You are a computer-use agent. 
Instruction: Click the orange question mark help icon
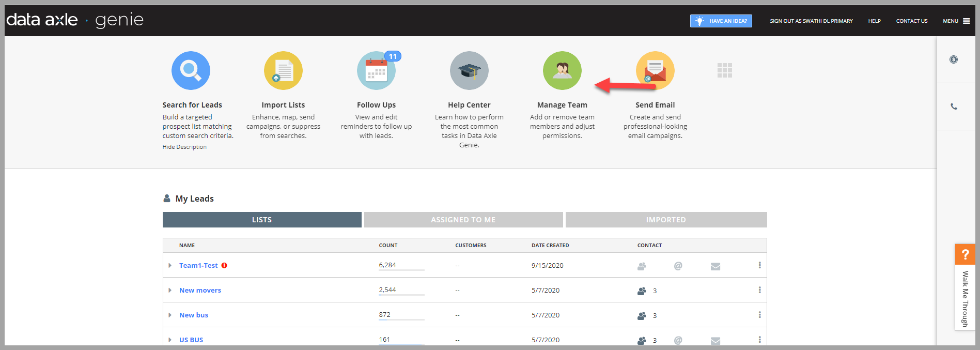point(965,254)
